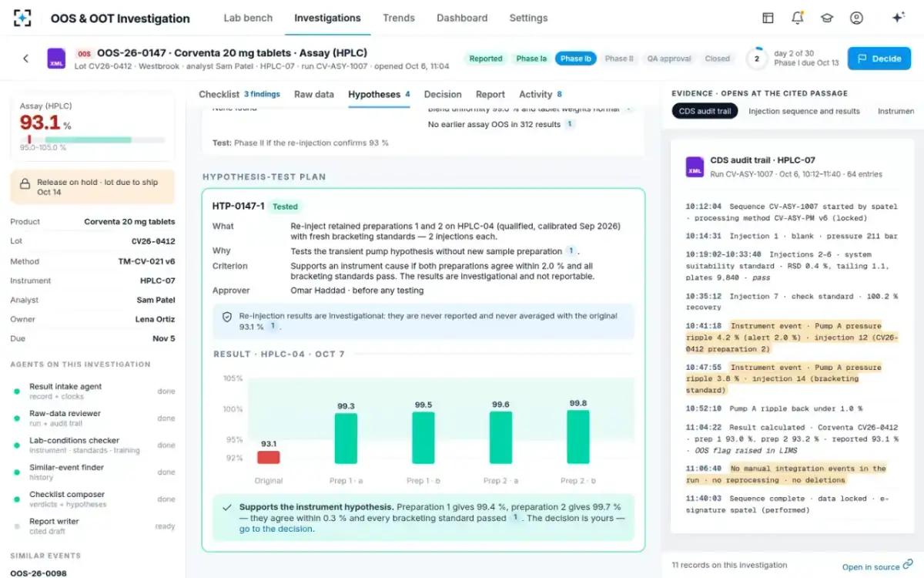924x578 pixels.
Task: Click the shield icon in the investigational results note
Action: pos(227,317)
